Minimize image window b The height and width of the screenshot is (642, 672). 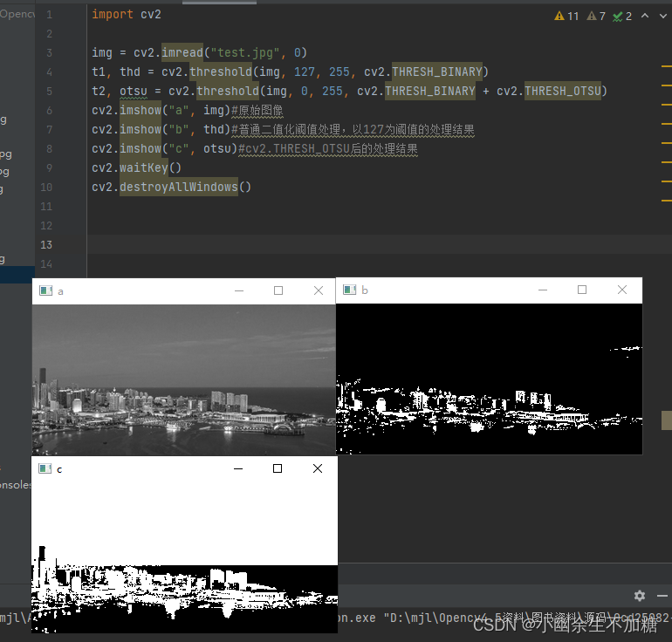[543, 290]
